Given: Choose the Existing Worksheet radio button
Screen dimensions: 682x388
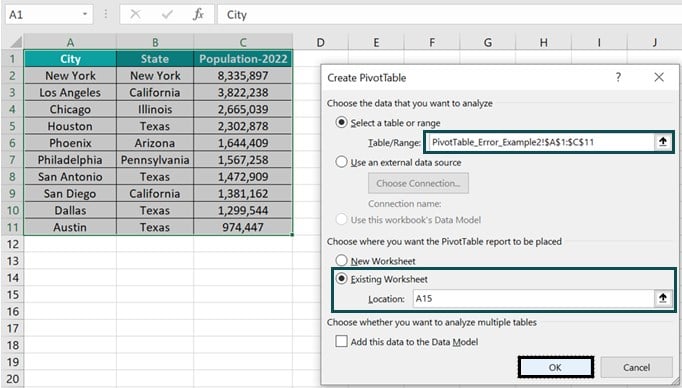Looking at the screenshot, I should [341, 278].
